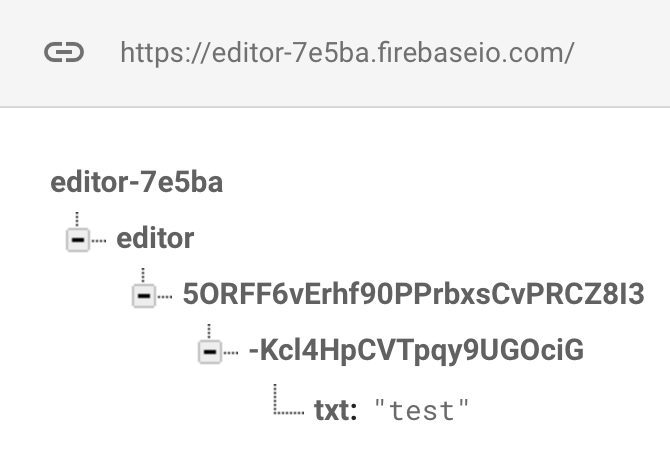The height and width of the screenshot is (468, 670).
Task: Click the dotted connector before the -Kcl4Hp key
Action: tap(231, 353)
